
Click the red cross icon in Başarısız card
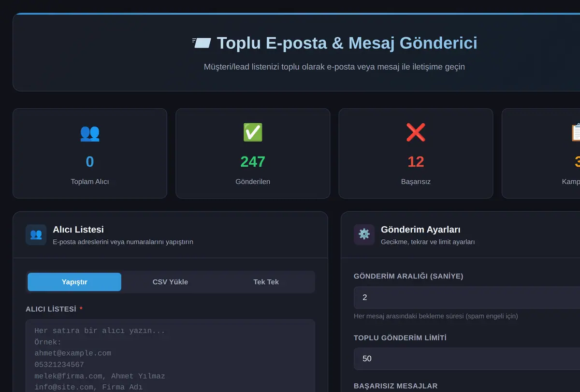(x=416, y=132)
